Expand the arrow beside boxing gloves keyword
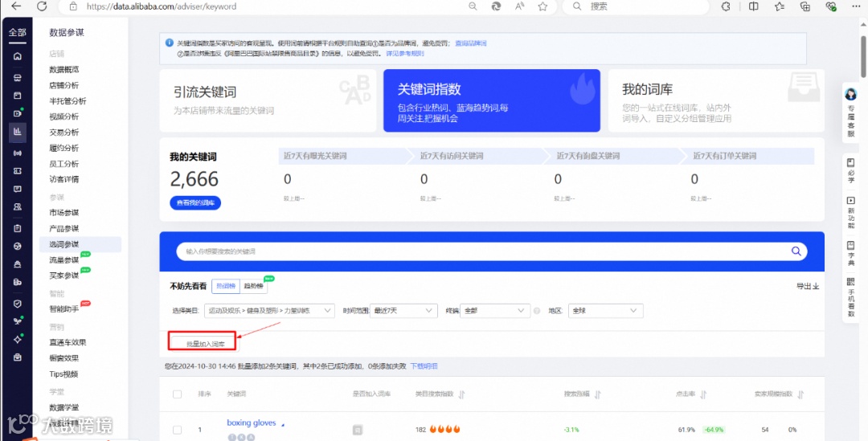The image size is (868, 441). click(283, 424)
